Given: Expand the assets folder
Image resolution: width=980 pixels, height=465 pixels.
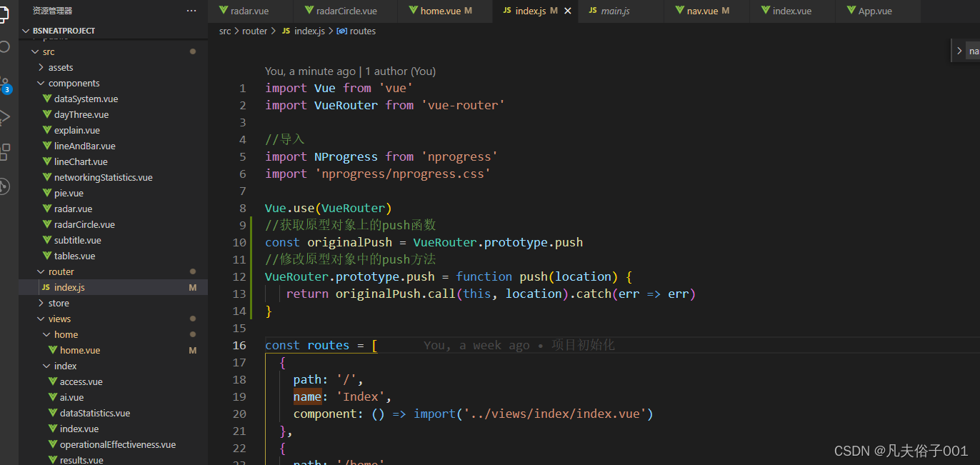Looking at the screenshot, I should coord(60,67).
